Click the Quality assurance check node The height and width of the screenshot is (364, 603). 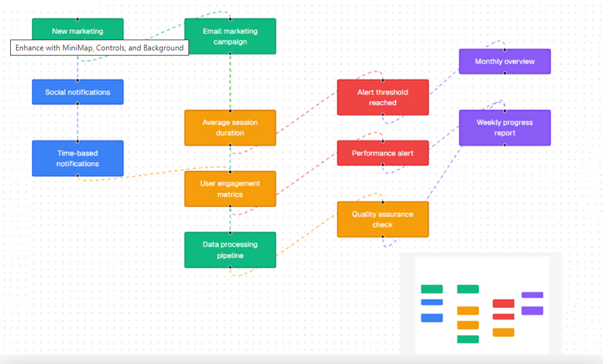(383, 220)
